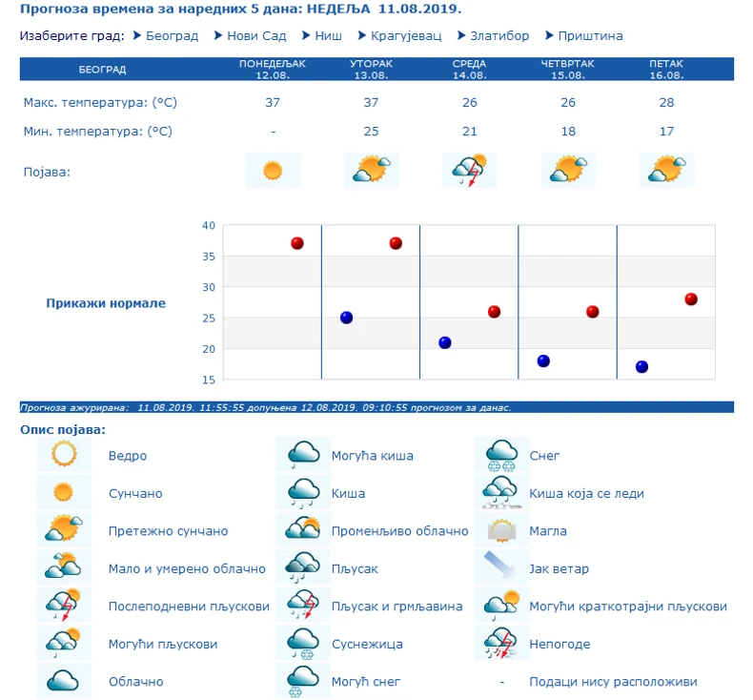This screenshot has width=753, height=700.
Task: Click the sunny icon for Monday 12.08.
Action: click(x=273, y=171)
